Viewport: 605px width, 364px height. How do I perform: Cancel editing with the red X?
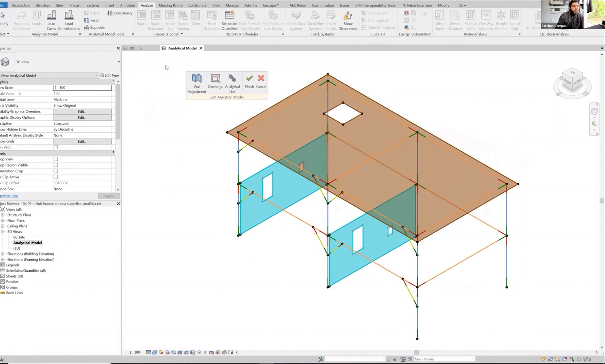click(x=261, y=79)
